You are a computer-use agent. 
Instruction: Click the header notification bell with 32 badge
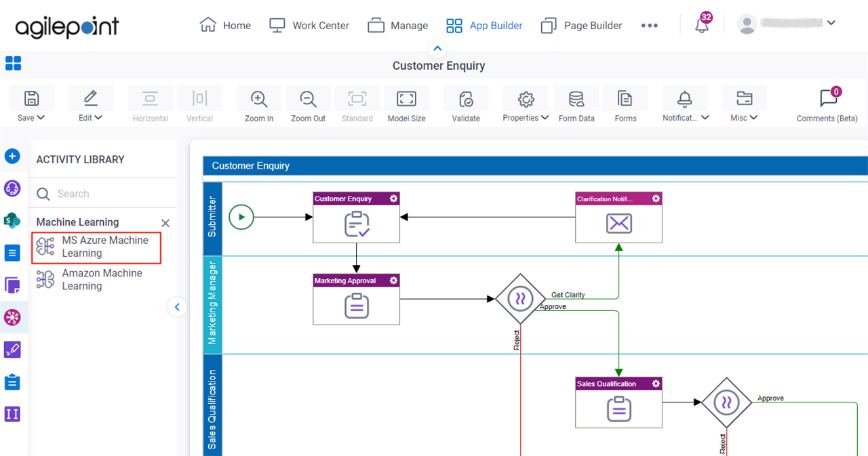703,25
